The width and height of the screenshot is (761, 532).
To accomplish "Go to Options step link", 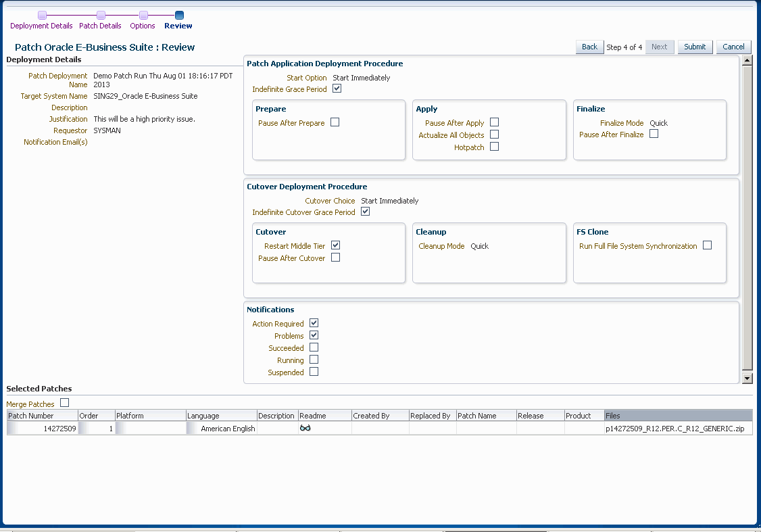I will click(x=142, y=26).
